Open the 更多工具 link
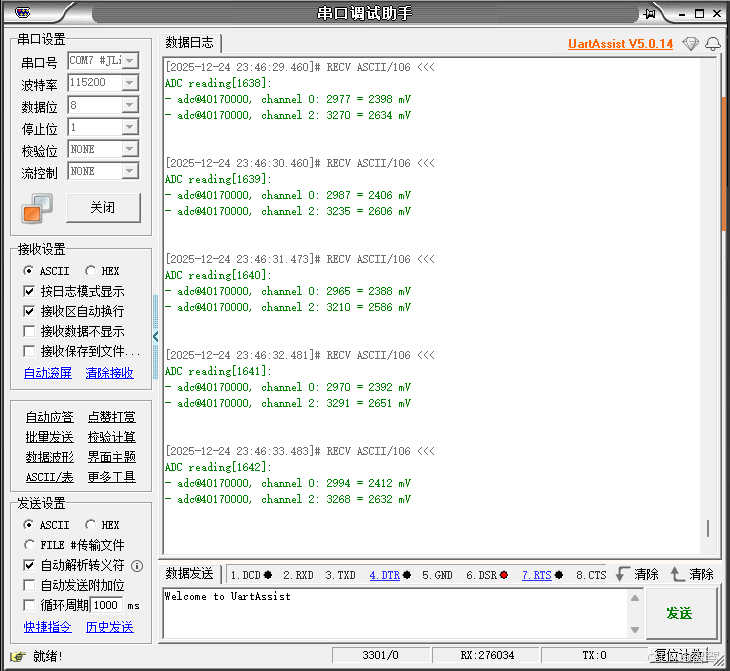 point(112,477)
